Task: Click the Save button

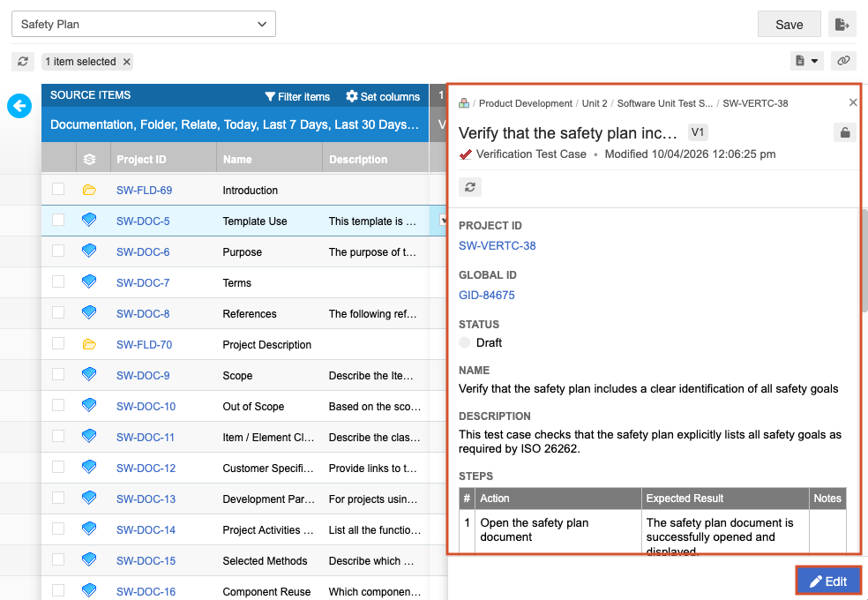Action: tap(789, 25)
